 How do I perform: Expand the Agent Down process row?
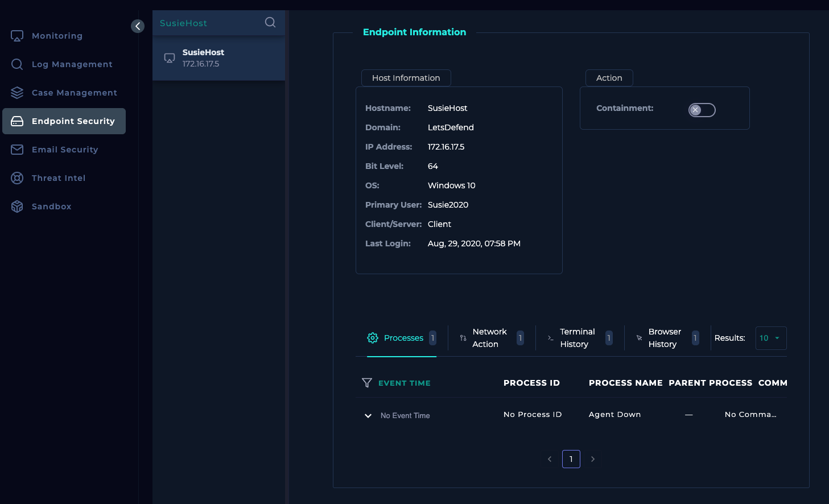368,416
